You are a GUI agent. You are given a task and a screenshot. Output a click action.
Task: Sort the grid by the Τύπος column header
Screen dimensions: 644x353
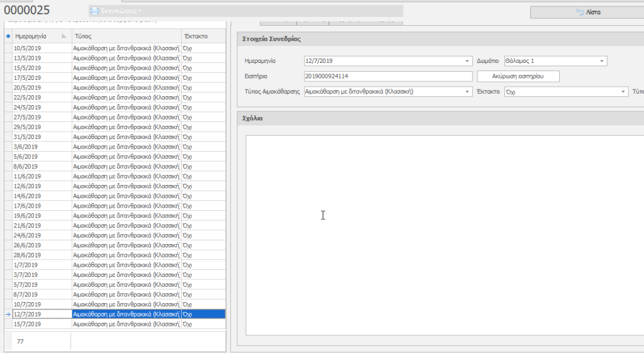click(x=126, y=36)
